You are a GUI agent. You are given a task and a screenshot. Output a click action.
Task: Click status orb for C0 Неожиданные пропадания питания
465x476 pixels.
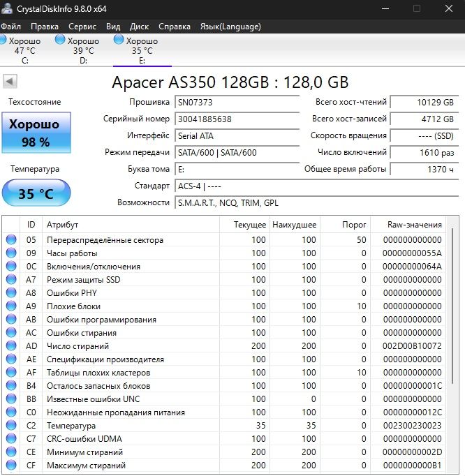(x=11, y=412)
